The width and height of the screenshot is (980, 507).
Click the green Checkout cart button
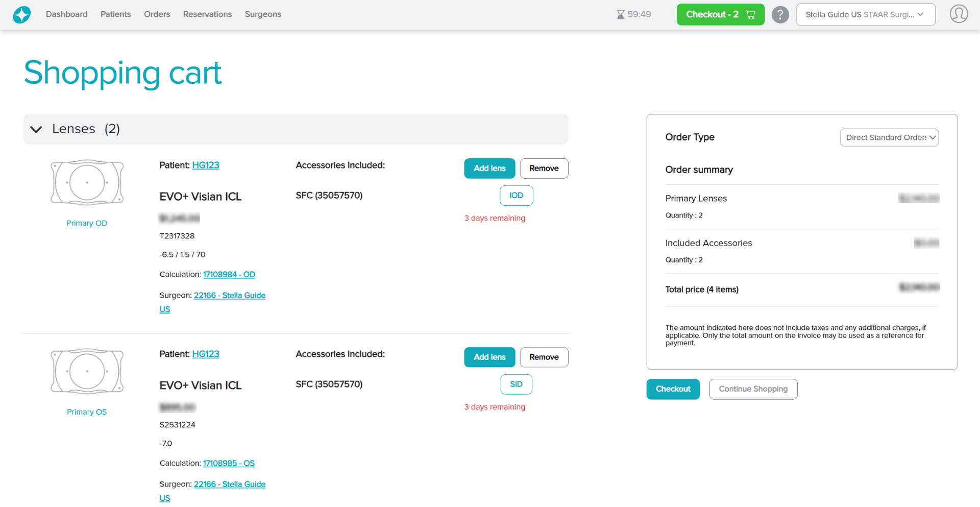tap(720, 14)
